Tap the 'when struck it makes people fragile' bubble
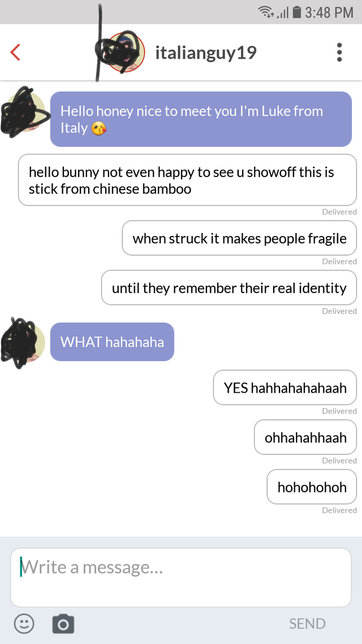 coord(239,238)
